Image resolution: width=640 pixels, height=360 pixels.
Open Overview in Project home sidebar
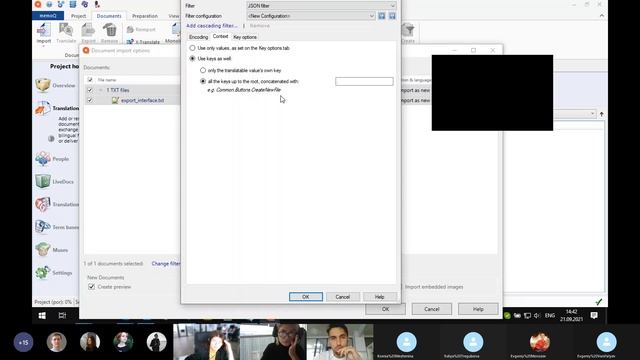click(x=55, y=85)
